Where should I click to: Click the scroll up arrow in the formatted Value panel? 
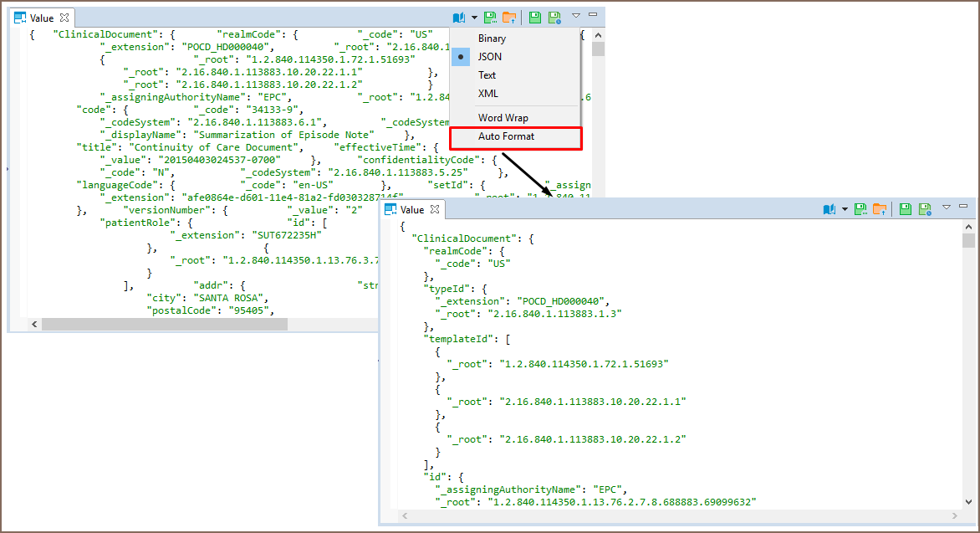(967, 227)
